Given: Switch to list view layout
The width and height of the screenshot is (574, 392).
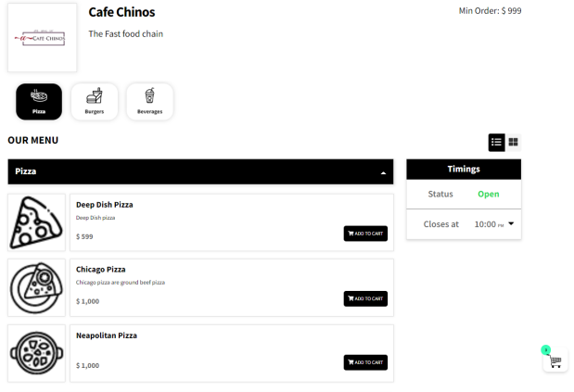Looking at the screenshot, I should point(497,142).
